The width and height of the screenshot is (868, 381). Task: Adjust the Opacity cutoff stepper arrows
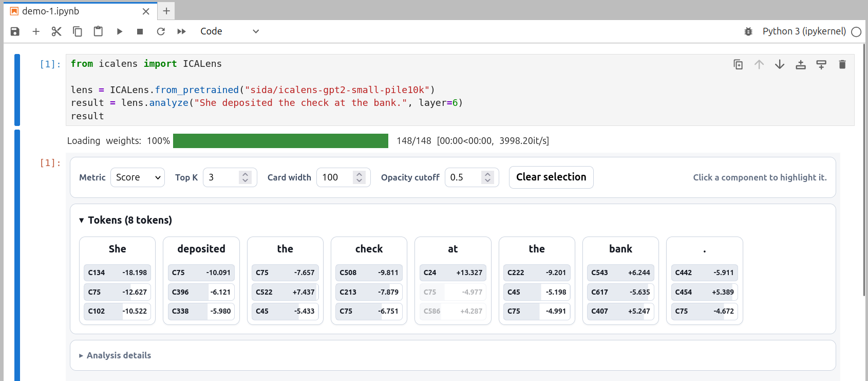(488, 177)
